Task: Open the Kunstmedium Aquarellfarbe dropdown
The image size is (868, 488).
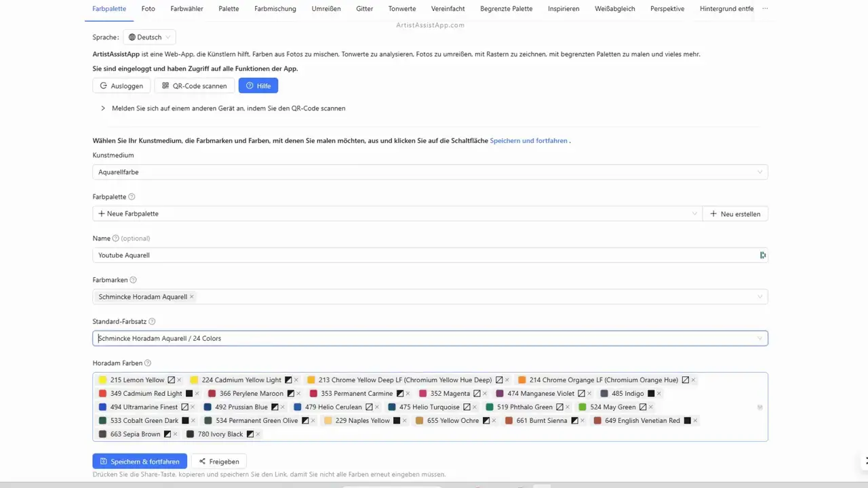Action: point(430,172)
